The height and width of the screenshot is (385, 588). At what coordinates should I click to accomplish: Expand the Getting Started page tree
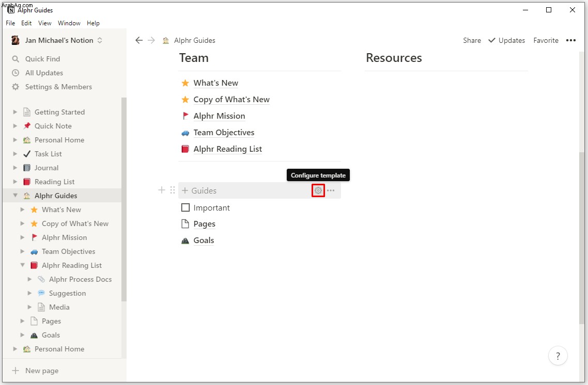point(15,112)
